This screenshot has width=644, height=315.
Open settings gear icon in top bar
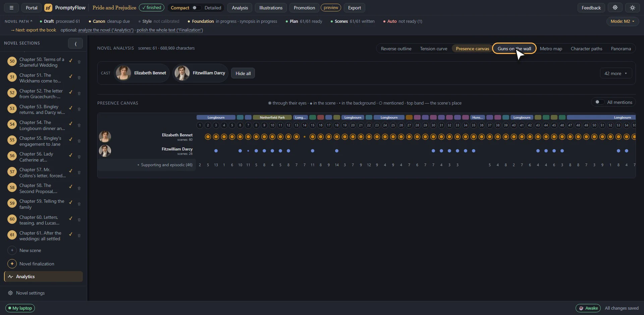(615, 8)
